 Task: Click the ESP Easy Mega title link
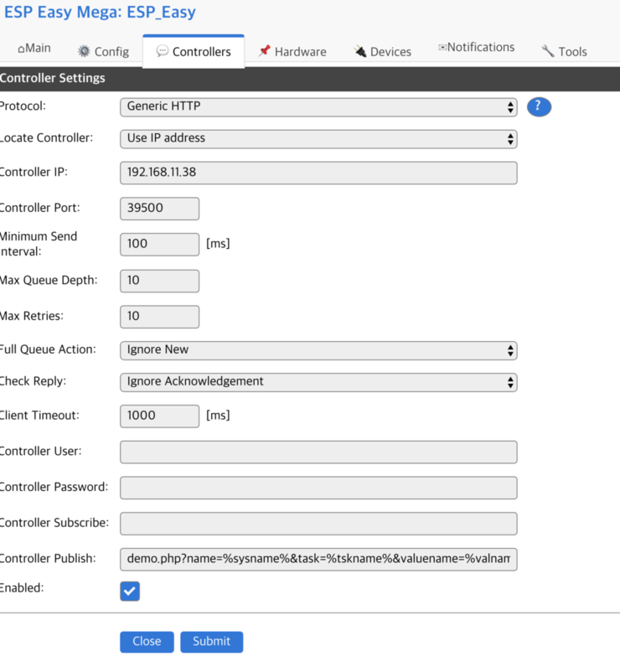click(x=100, y=12)
